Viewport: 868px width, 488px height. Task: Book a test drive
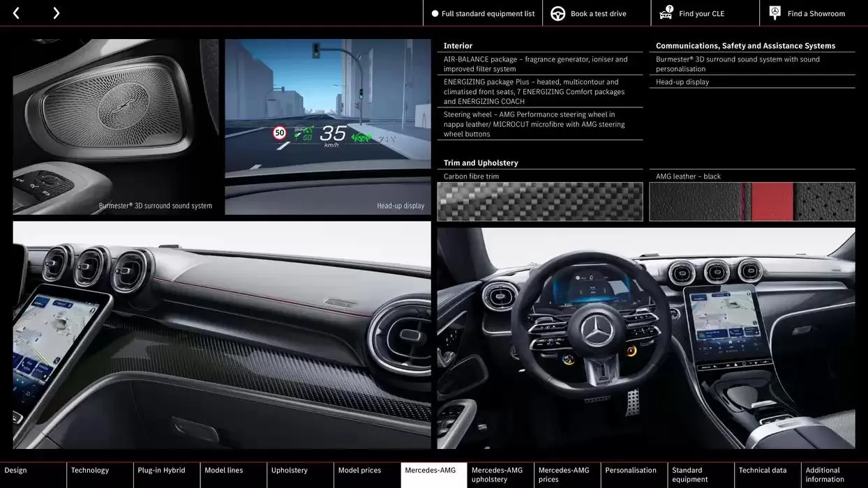[597, 13]
